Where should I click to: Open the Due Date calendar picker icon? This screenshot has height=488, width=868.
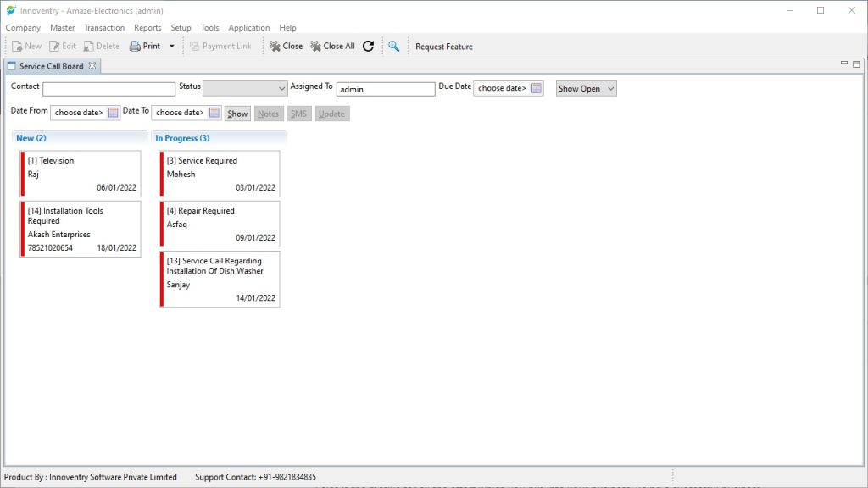point(537,88)
